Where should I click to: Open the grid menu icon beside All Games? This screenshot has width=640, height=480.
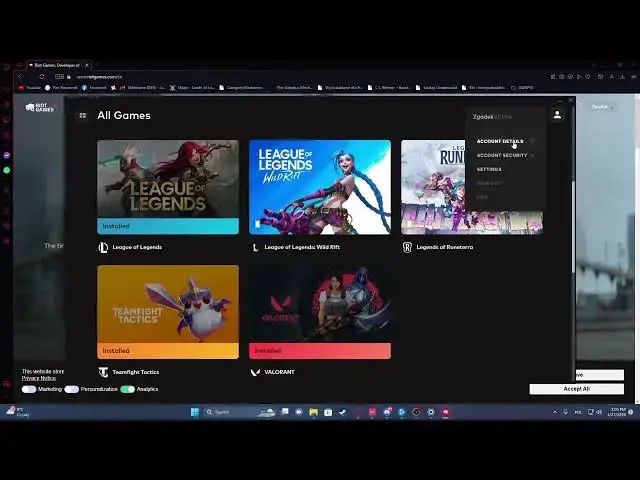tap(83, 115)
